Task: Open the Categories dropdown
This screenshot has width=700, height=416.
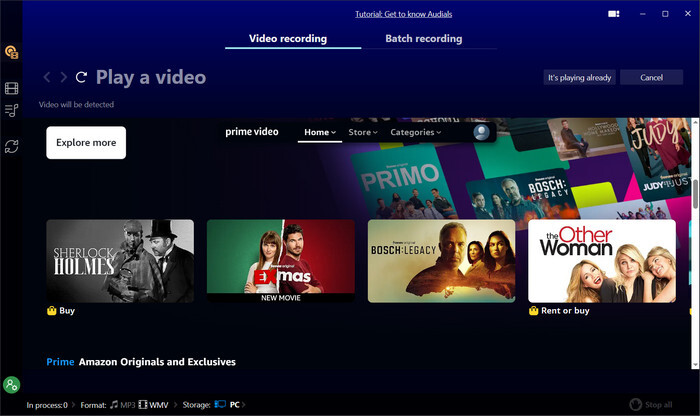Action: point(415,132)
